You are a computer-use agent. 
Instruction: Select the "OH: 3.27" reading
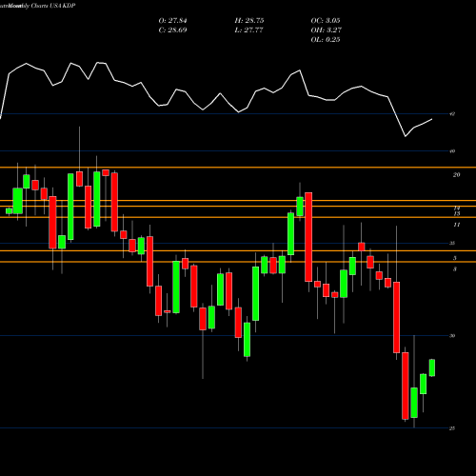(326, 30)
